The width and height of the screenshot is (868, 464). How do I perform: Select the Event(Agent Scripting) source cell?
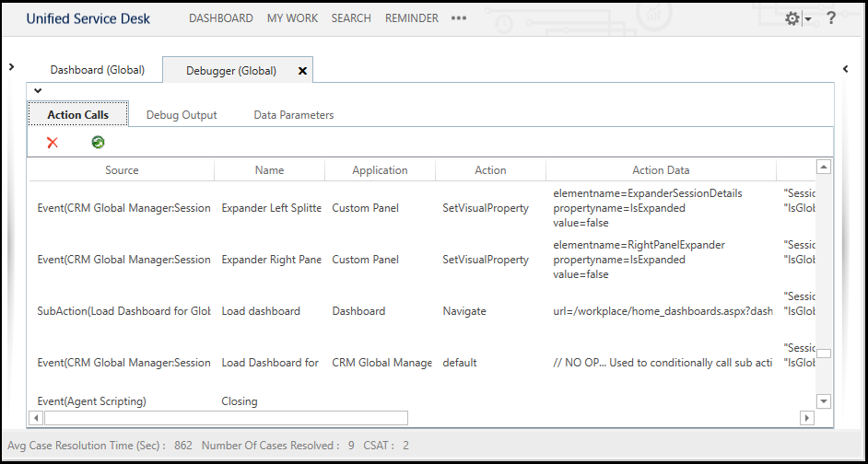(92, 401)
